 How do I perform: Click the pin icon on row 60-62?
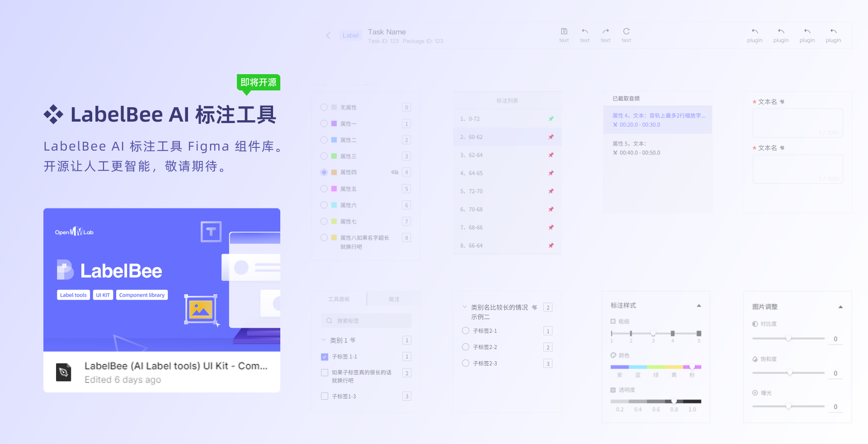click(551, 137)
